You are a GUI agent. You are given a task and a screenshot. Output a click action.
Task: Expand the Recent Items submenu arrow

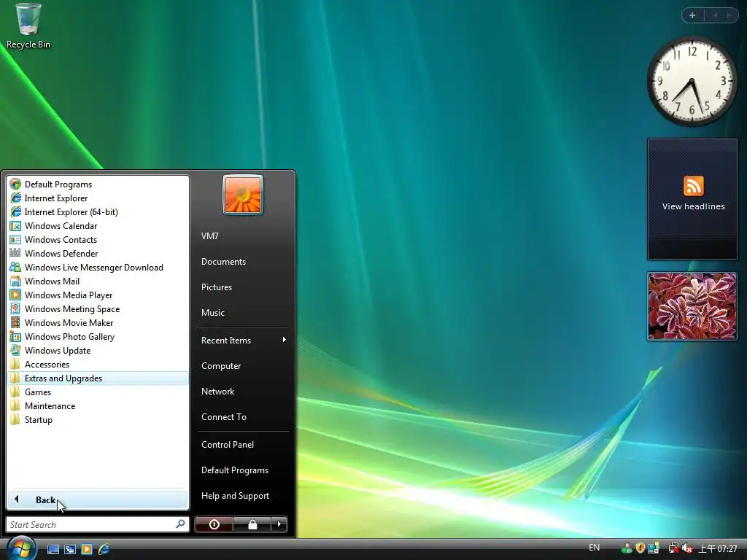285,340
